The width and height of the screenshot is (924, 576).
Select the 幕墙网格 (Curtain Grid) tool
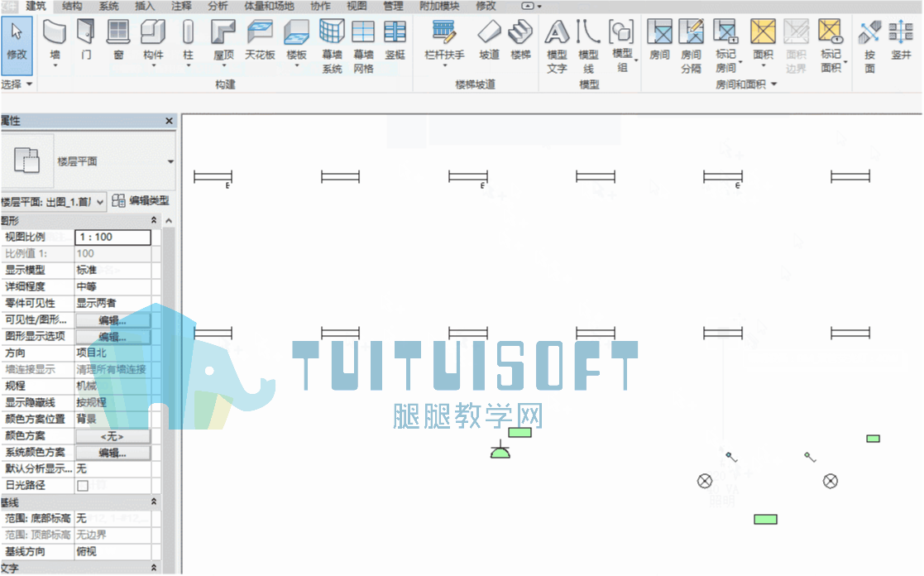coord(364,46)
